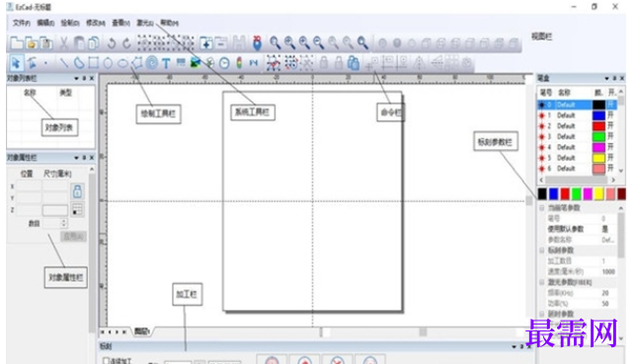Toggle pen 0 Default on/off state
Screen dimensions: 636x364
pos(610,105)
